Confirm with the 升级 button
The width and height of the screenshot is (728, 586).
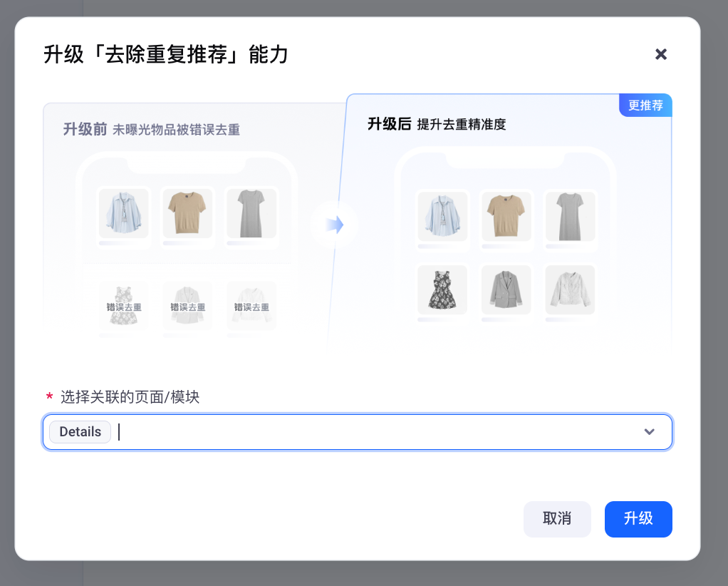(x=638, y=518)
